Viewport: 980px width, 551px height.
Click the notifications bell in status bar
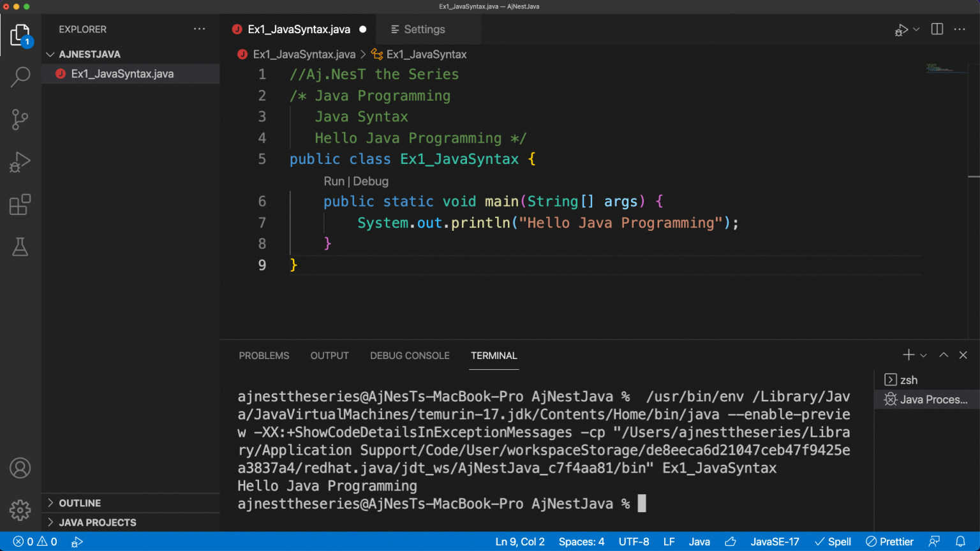point(960,541)
